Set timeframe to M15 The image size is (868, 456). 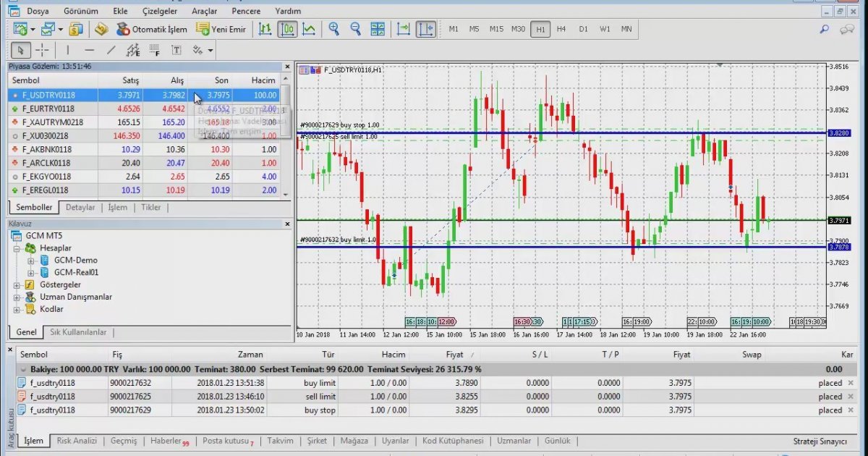[x=496, y=29]
